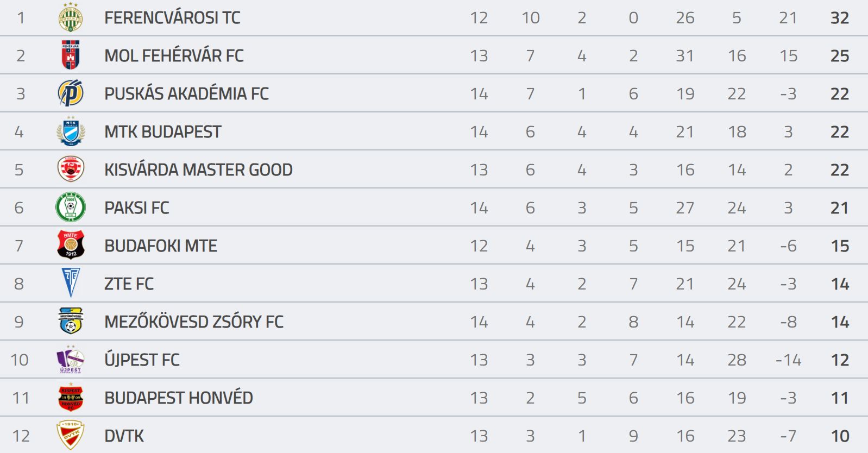Image resolution: width=868 pixels, height=453 pixels.
Task: Click the MTK Budapest club crest
Action: point(71,131)
